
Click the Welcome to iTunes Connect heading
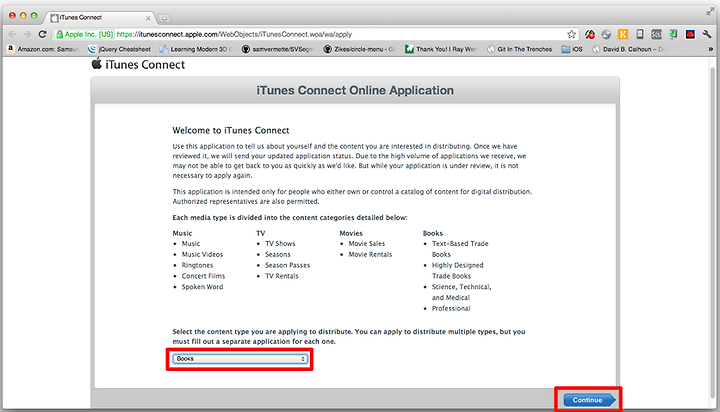click(231, 130)
